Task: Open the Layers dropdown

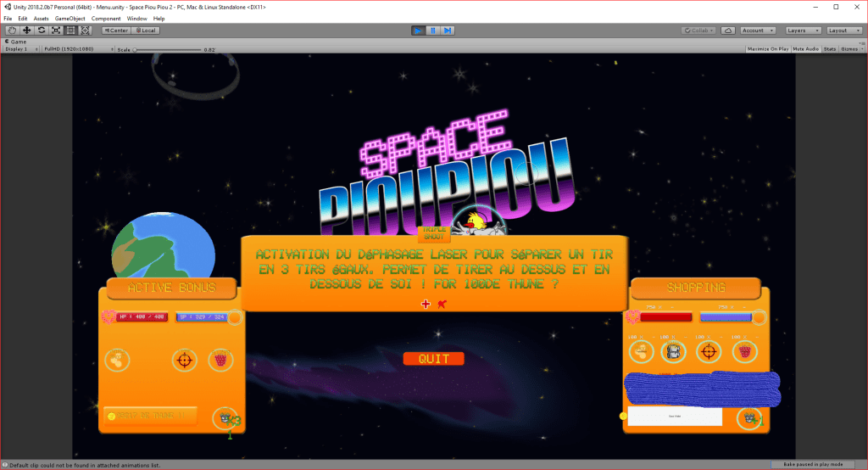Action: (801, 31)
